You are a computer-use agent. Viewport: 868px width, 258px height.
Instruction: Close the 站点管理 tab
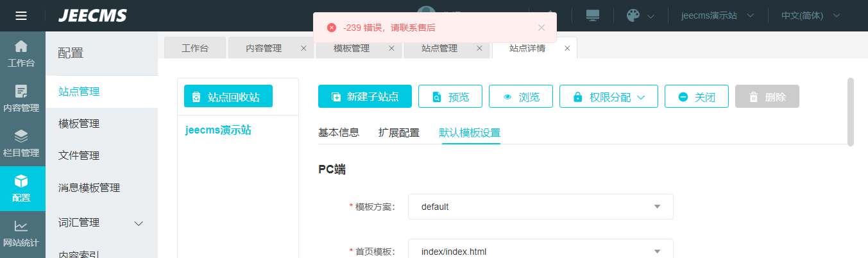click(x=479, y=48)
